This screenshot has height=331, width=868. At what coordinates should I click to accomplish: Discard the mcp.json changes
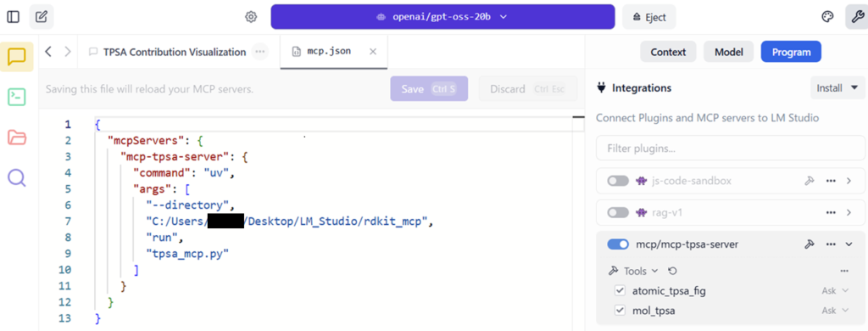[x=528, y=89]
